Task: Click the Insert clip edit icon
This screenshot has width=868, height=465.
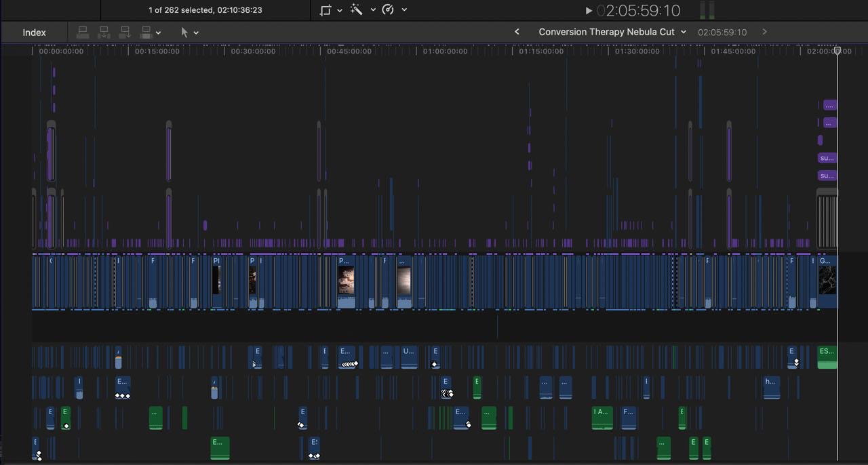Action: click(x=104, y=32)
